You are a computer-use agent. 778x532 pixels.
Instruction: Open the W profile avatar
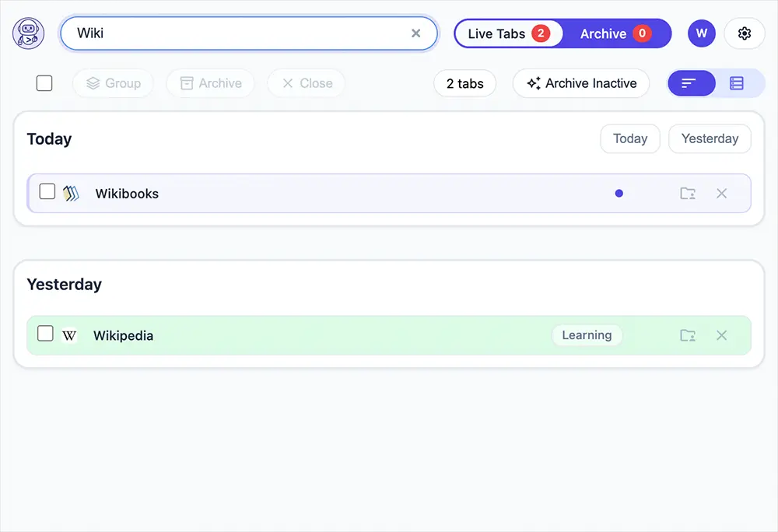click(x=701, y=33)
